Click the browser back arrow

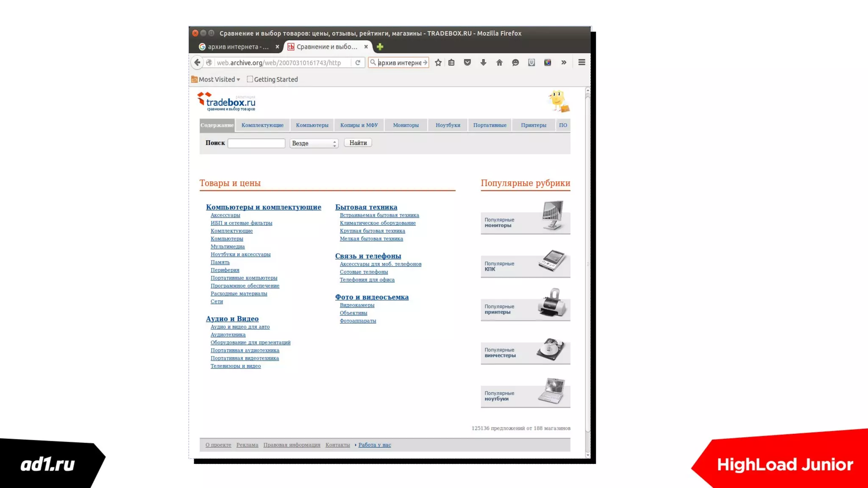point(197,63)
